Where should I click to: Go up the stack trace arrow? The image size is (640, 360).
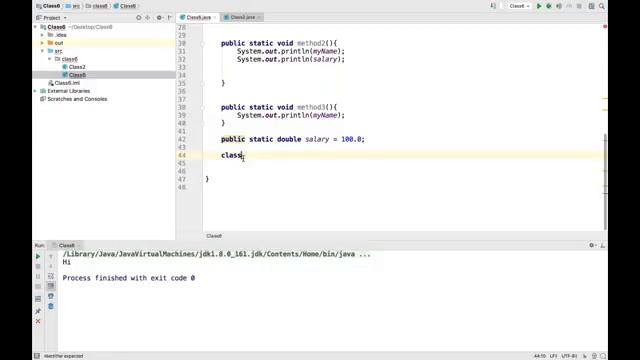51,256
